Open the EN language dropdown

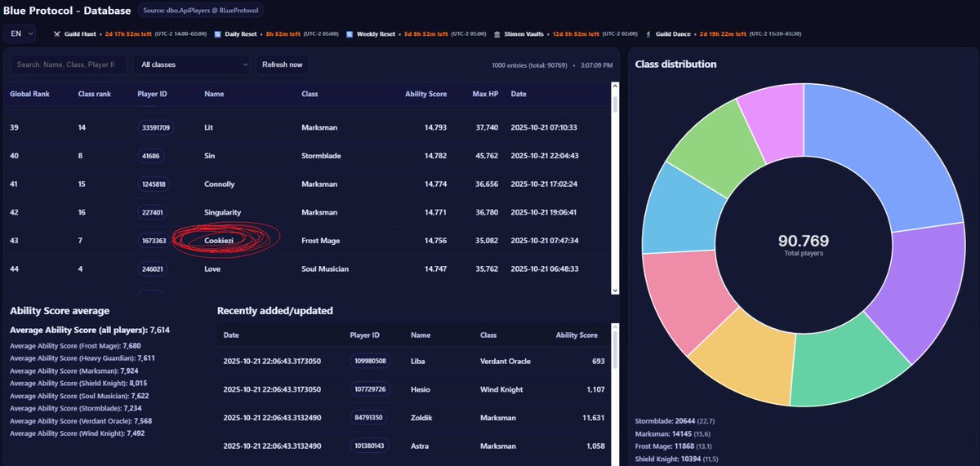coord(20,33)
